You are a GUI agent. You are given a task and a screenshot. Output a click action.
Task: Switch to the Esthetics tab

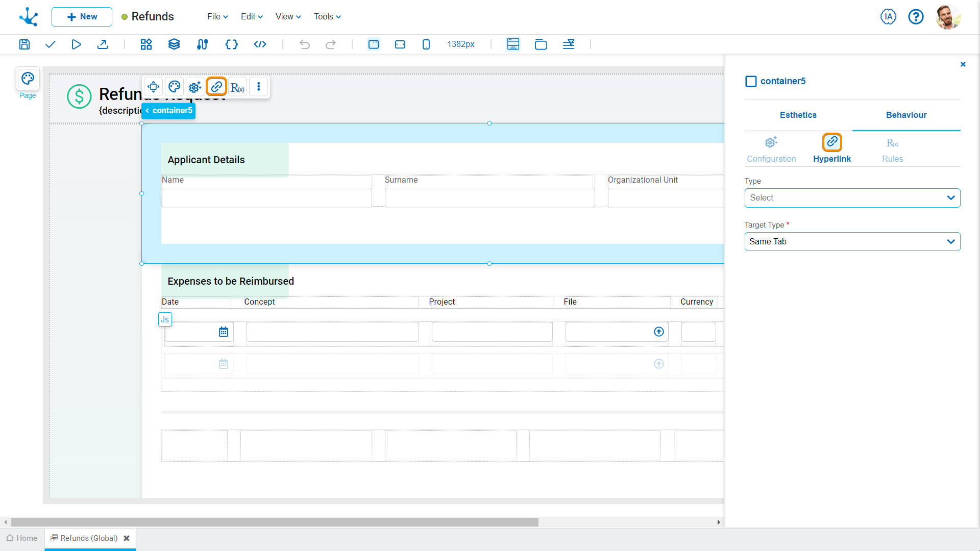pos(798,114)
